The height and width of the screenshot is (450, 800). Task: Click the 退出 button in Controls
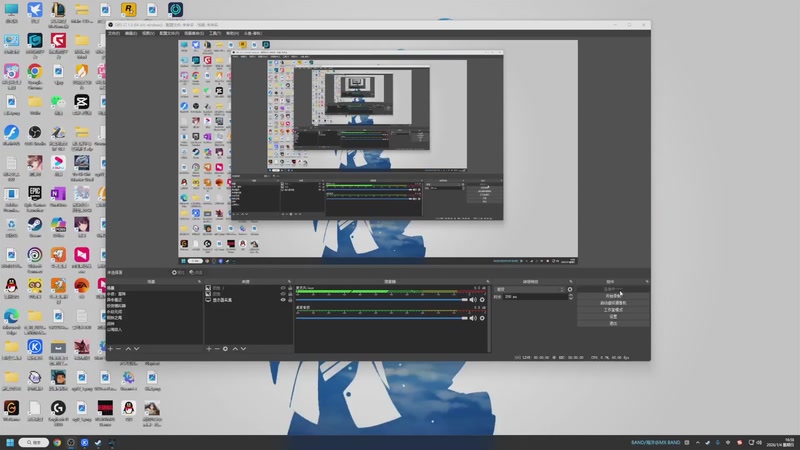(x=613, y=323)
